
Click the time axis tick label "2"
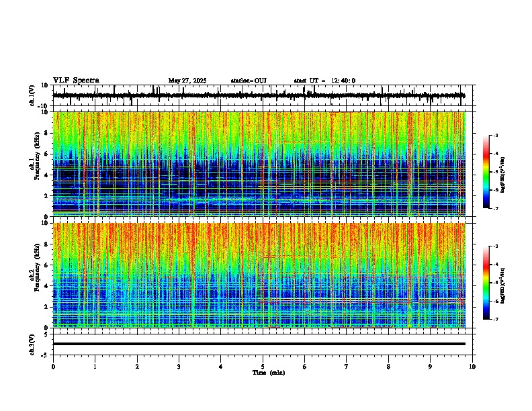[x=137, y=367]
